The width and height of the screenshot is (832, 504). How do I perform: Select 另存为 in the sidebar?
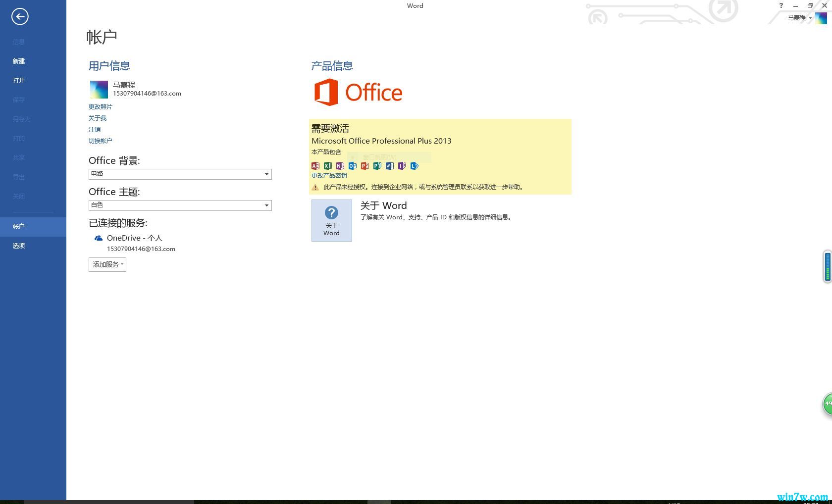tap(33, 119)
